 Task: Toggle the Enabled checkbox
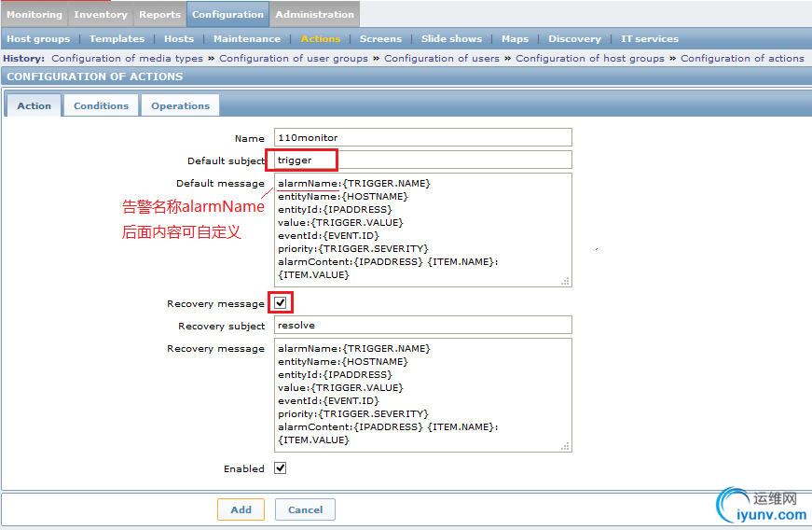click(281, 467)
